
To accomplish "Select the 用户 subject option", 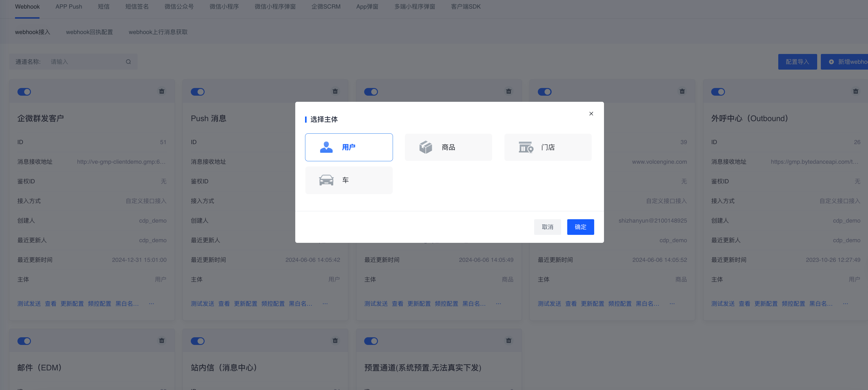I will coord(349,147).
